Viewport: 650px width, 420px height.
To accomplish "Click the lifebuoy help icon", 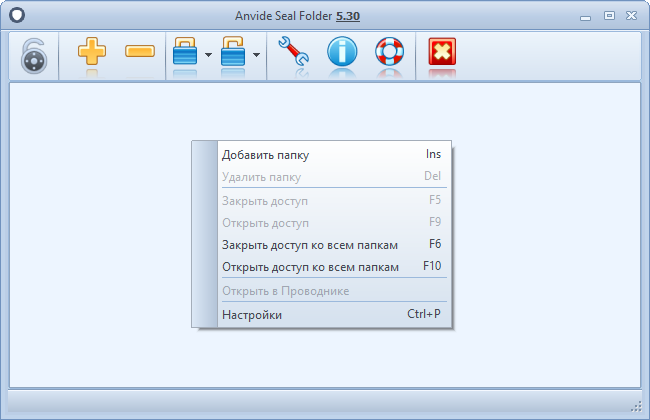I will [x=389, y=51].
